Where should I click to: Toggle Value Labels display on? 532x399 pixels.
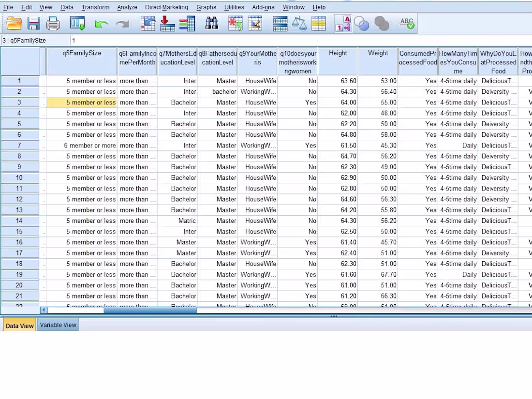pos(343,23)
